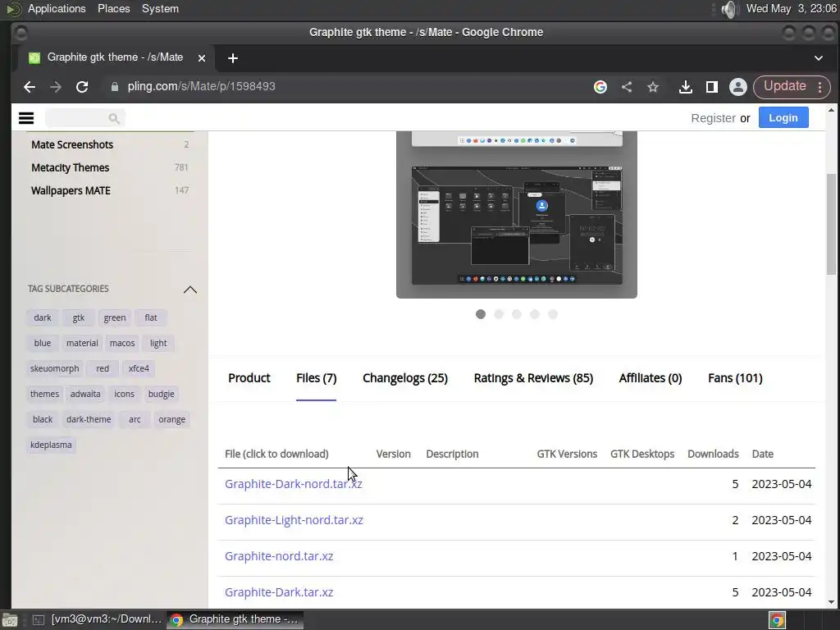Select the skeuomorph tag
This screenshot has width=840, height=630.
55,368
